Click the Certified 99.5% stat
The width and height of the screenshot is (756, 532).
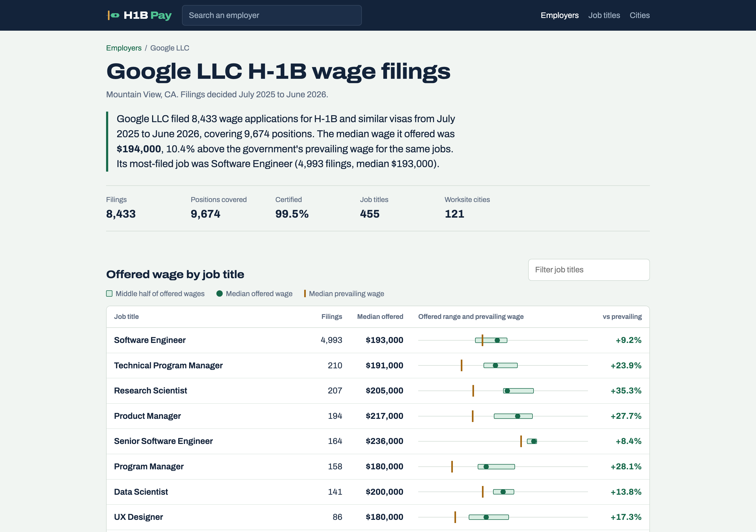click(x=292, y=208)
